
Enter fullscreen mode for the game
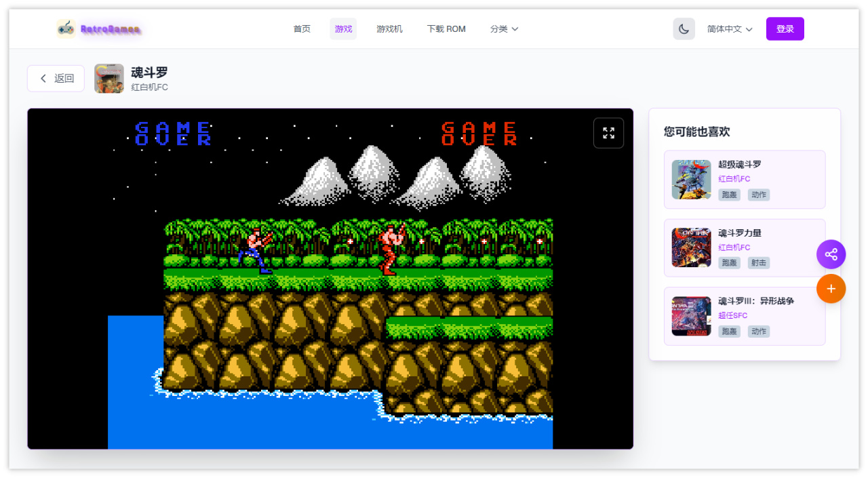coord(608,133)
